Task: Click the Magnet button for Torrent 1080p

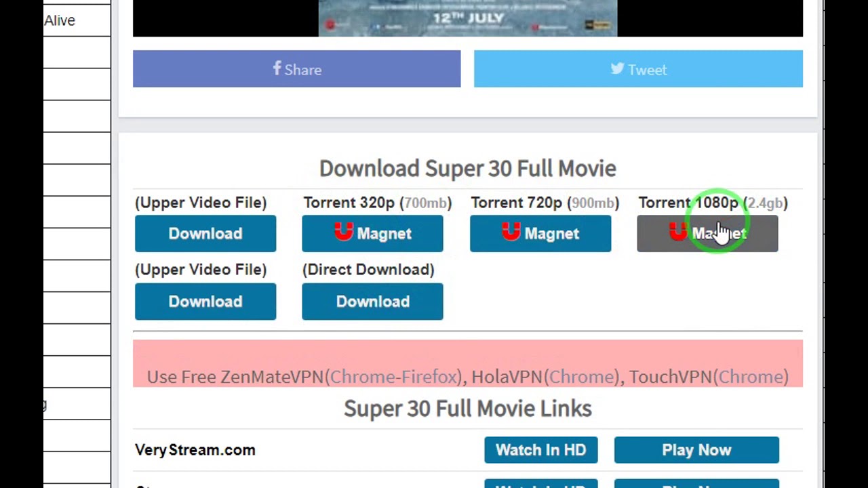Action: 707,234
